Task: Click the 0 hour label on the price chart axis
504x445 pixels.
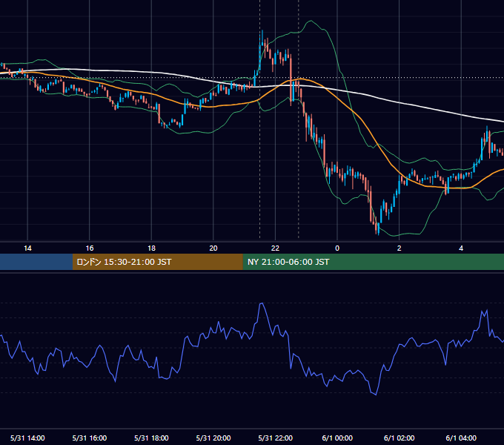Action: tap(337, 248)
